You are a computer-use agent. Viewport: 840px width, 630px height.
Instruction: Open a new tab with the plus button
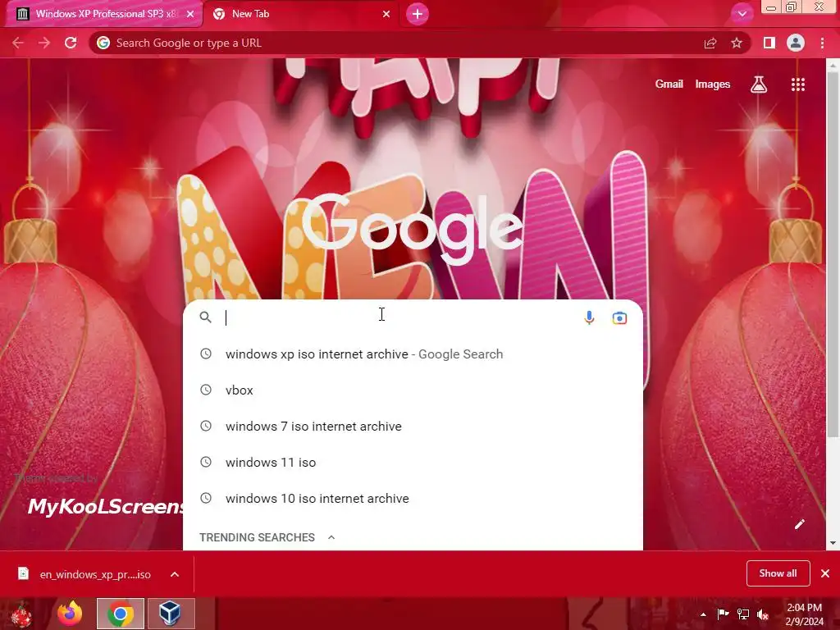pos(418,14)
